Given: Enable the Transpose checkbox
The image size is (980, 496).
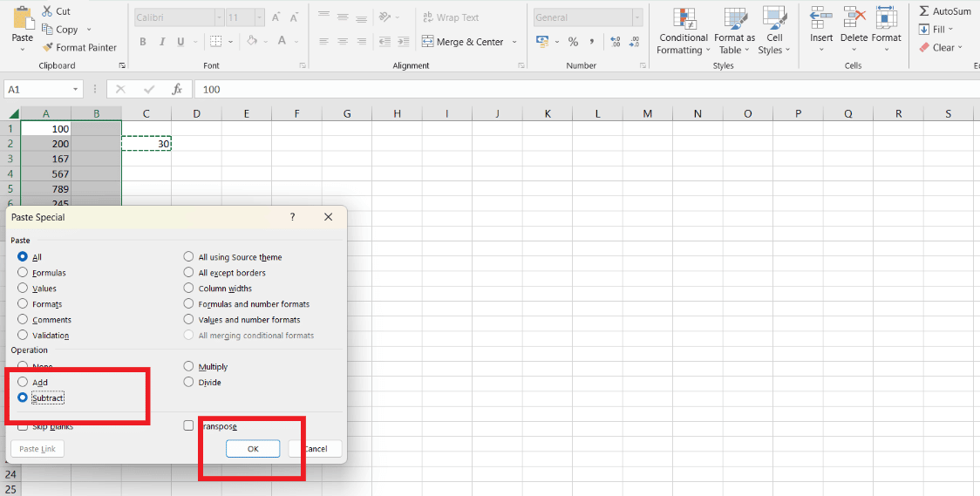Looking at the screenshot, I should (x=188, y=425).
